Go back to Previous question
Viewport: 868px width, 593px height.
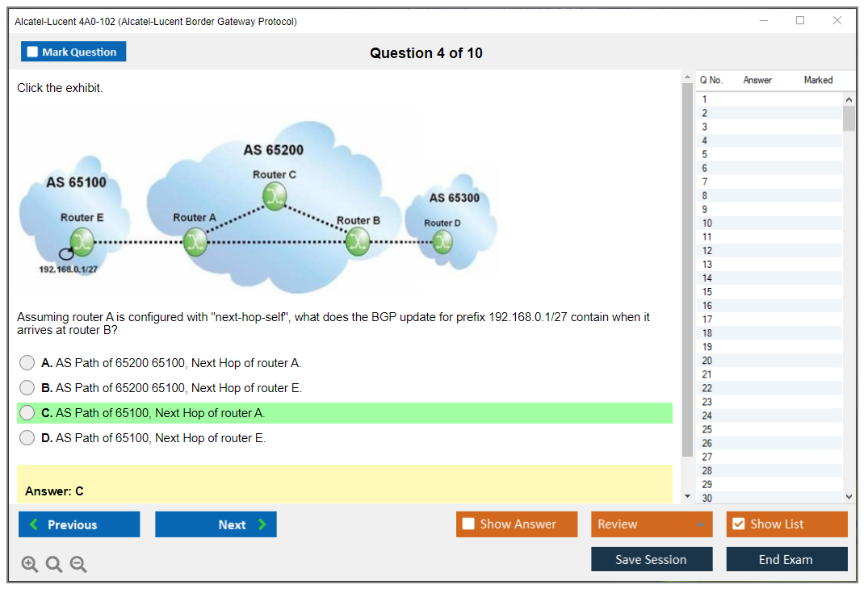click(x=79, y=524)
